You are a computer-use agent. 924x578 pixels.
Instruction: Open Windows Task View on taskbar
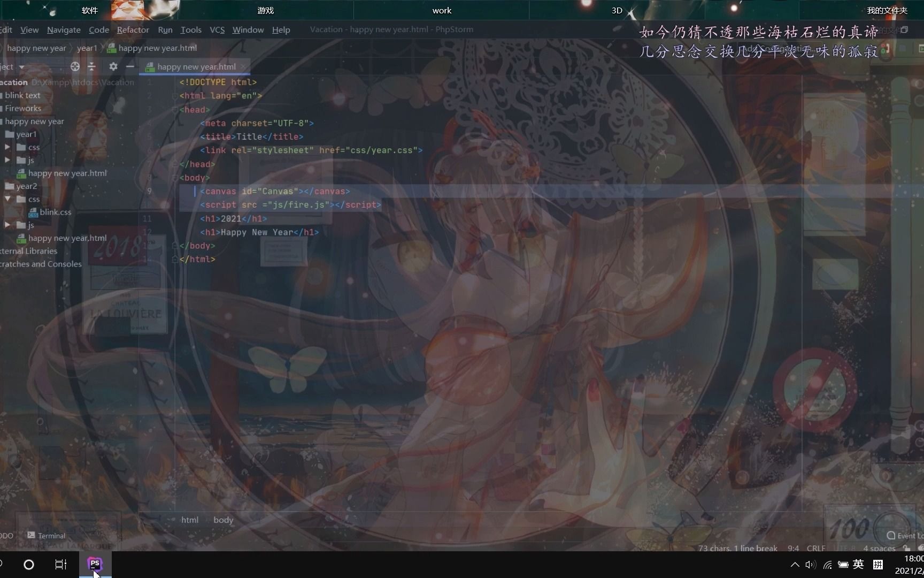click(61, 564)
